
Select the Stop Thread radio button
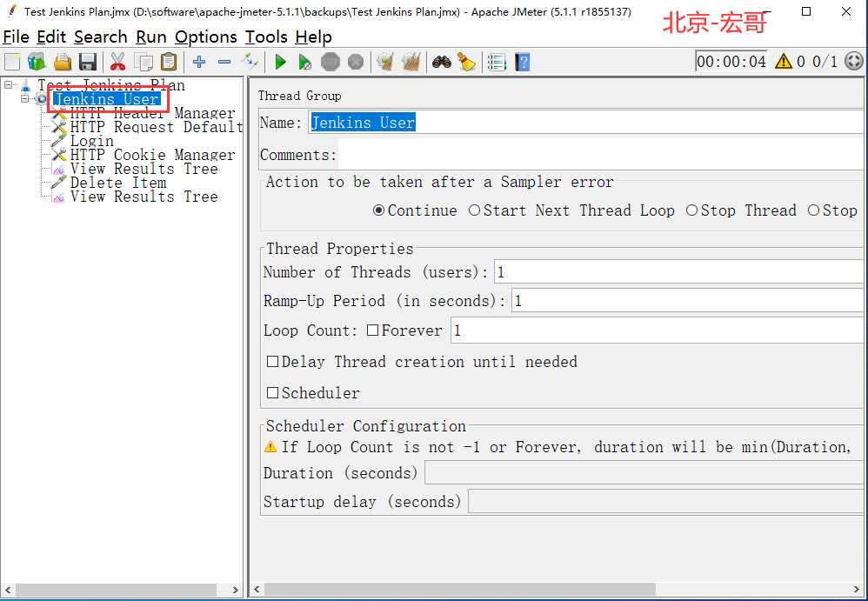(692, 210)
